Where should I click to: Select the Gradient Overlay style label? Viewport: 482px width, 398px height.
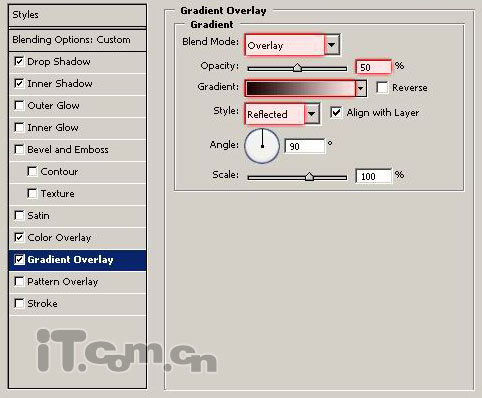click(x=70, y=260)
